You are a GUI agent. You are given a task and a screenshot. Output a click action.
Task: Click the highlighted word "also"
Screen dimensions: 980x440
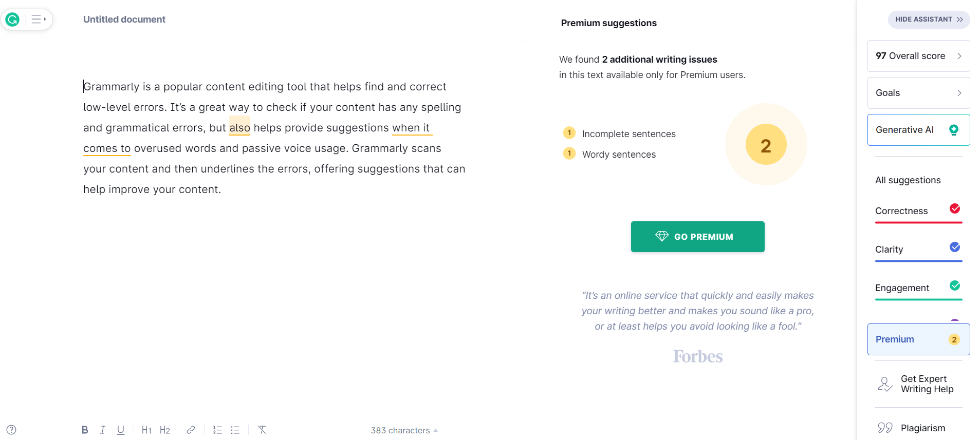pos(239,128)
